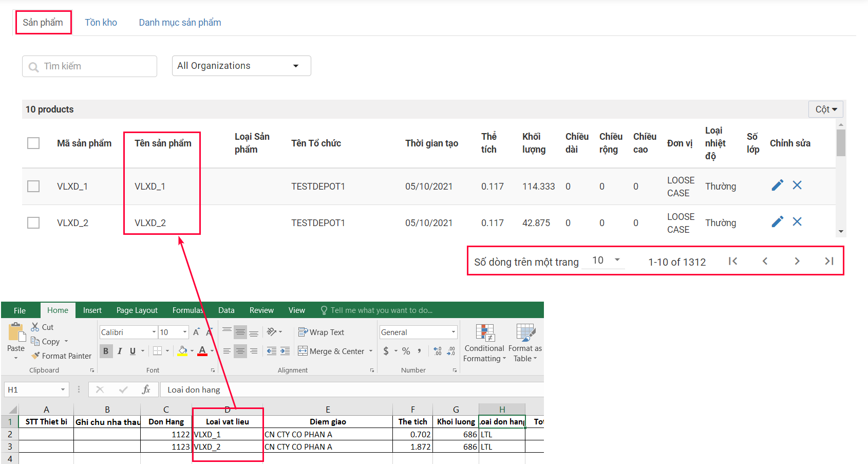
Task: Open font size 10 dropdown
Action: point(185,332)
